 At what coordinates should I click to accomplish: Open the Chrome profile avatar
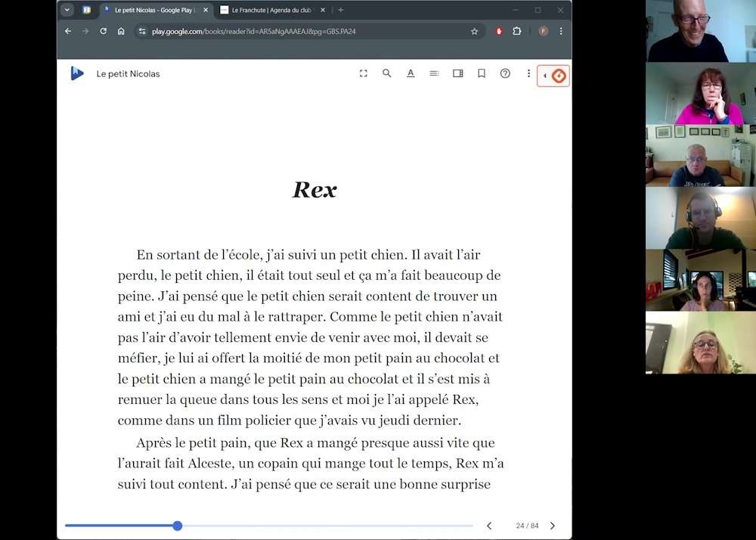(x=544, y=31)
